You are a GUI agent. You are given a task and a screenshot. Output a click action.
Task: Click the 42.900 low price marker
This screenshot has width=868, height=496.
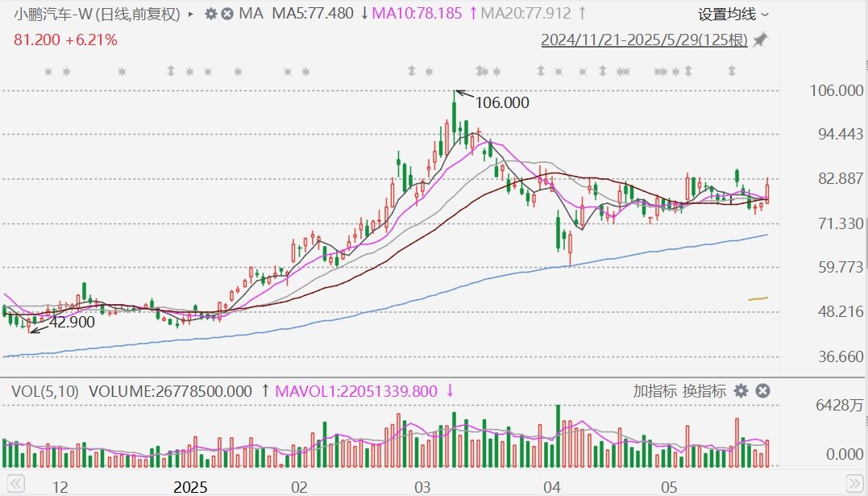click(72, 322)
